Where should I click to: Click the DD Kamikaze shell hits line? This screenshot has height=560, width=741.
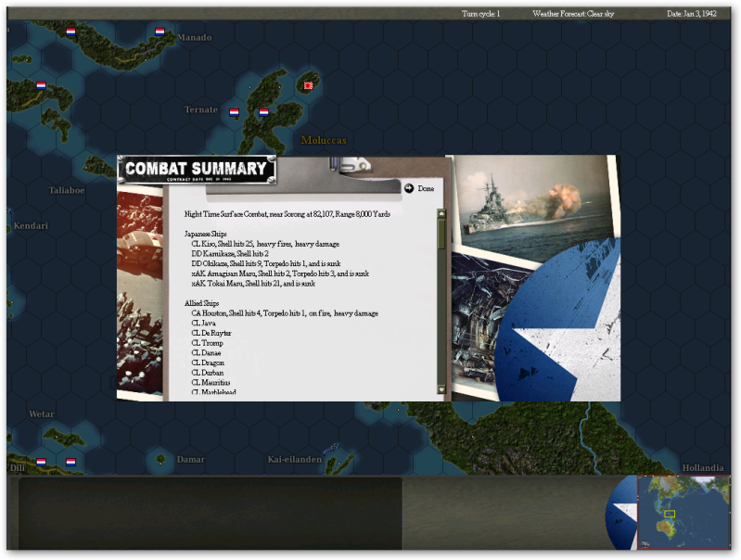pos(230,254)
